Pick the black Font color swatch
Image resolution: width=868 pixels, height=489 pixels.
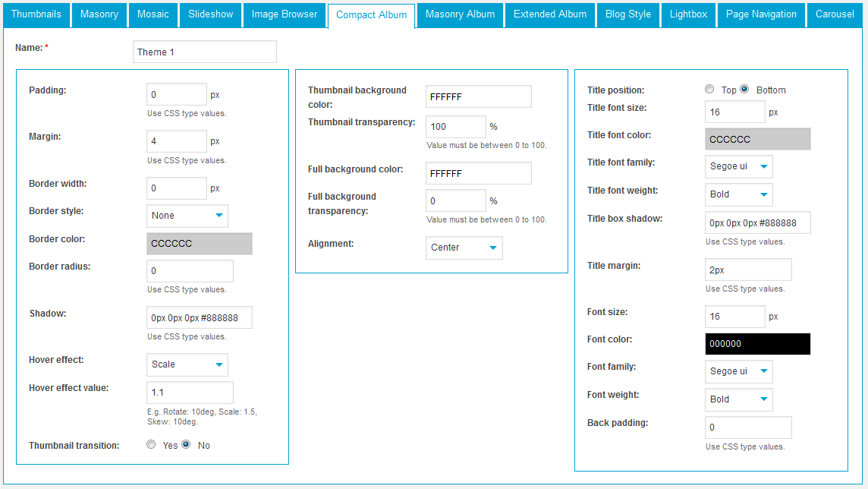pyautogui.click(x=757, y=344)
